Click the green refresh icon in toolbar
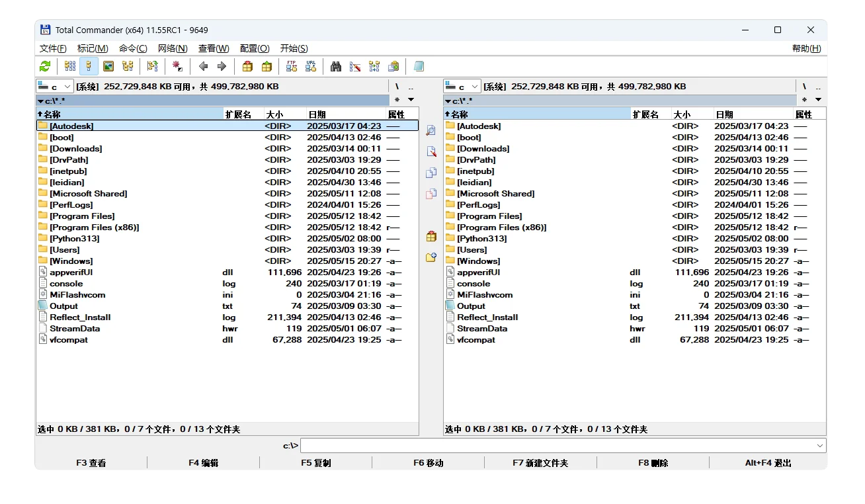The width and height of the screenshot is (865, 504). pos(45,66)
